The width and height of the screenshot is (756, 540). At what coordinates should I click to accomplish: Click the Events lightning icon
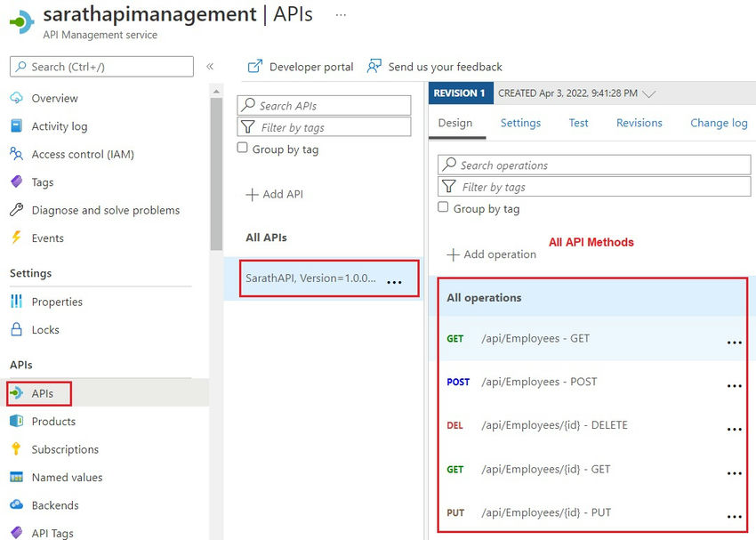click(x=16, y=238)
